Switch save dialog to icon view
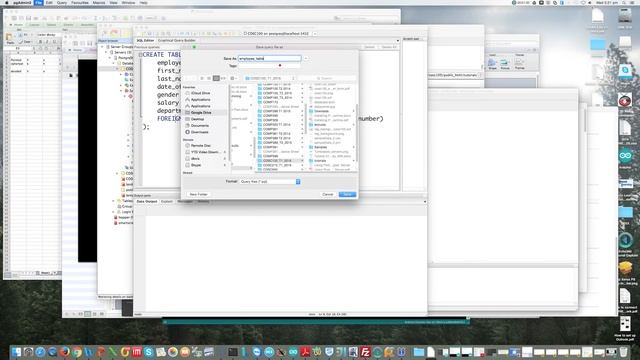Viewport: 640px width, 360px height. (202, 78)
